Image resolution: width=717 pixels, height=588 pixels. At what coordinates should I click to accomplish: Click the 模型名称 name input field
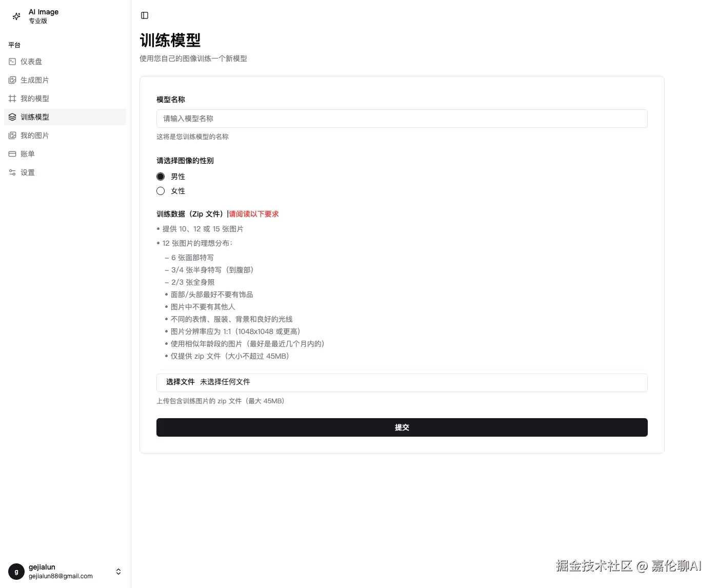[x=402, y=119]
